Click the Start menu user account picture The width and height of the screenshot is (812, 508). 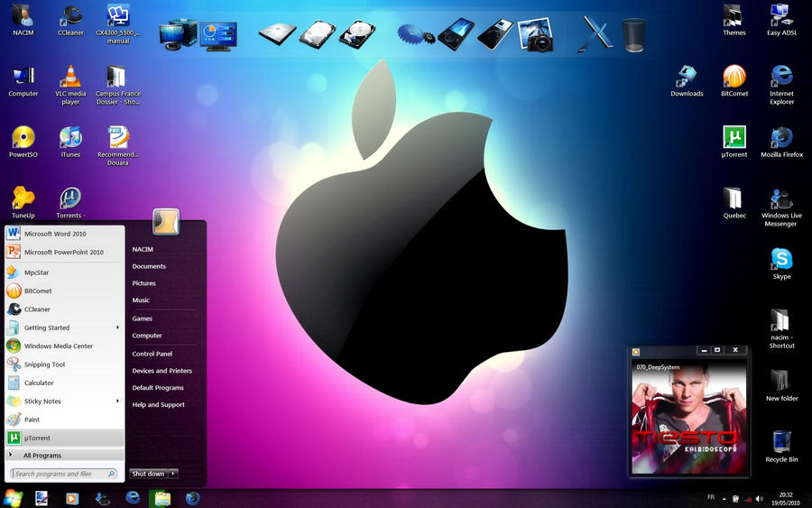[166, 222]
